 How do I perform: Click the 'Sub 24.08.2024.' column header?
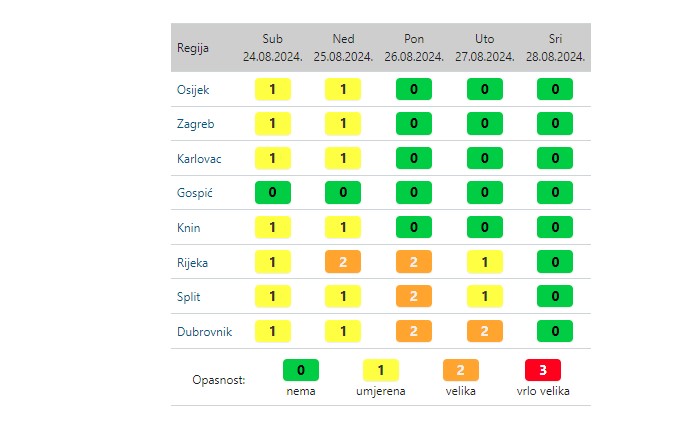272,48
